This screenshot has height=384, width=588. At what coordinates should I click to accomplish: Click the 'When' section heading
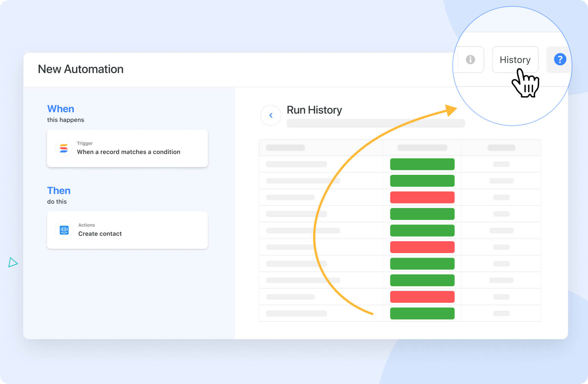[x=61, y=109]
